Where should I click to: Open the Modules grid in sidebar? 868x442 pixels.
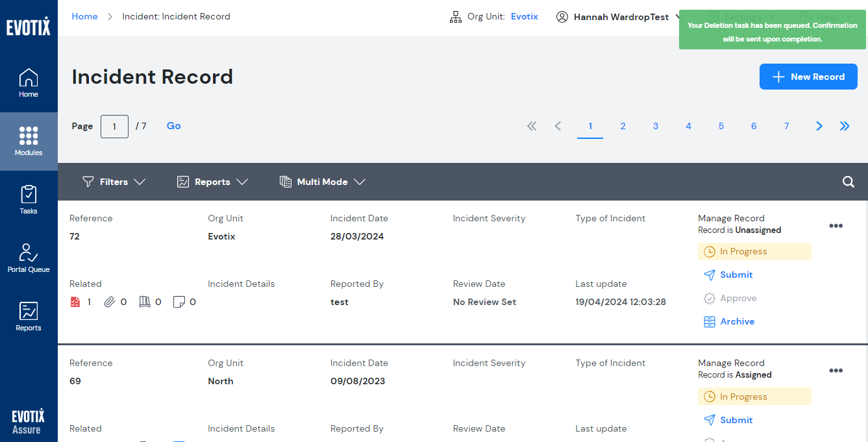pyautogui.click(x=29, y=141)
